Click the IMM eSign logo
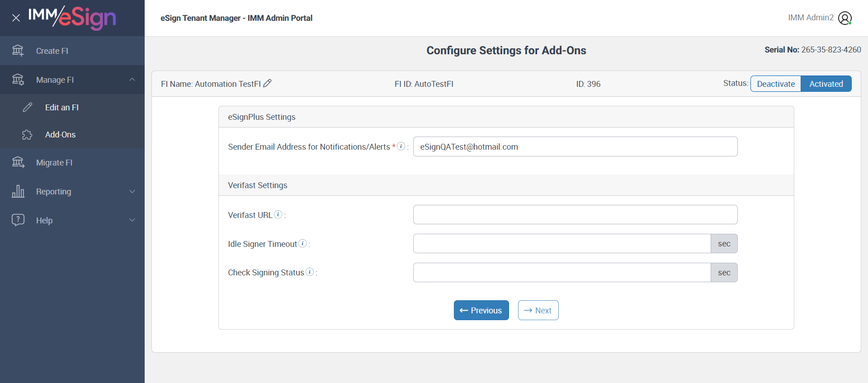 tap(72, 18)
